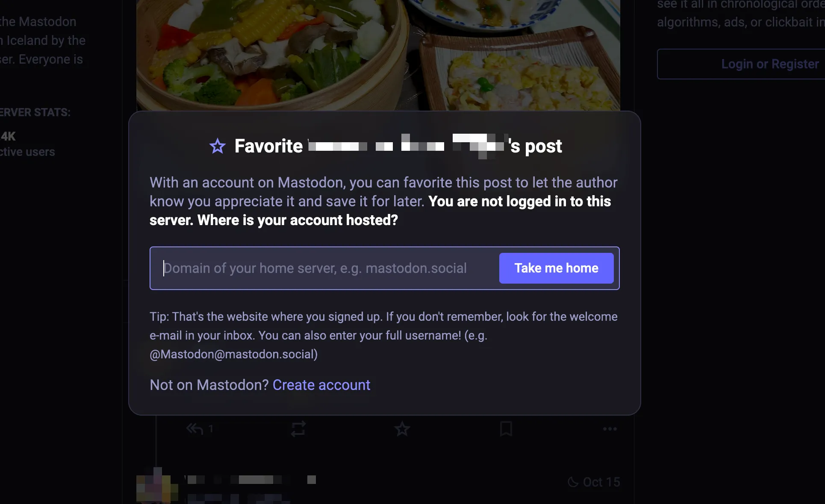The width and height of the screenshot is (825, 504).
Task: Click the Create account link
Action: [321, 384]
